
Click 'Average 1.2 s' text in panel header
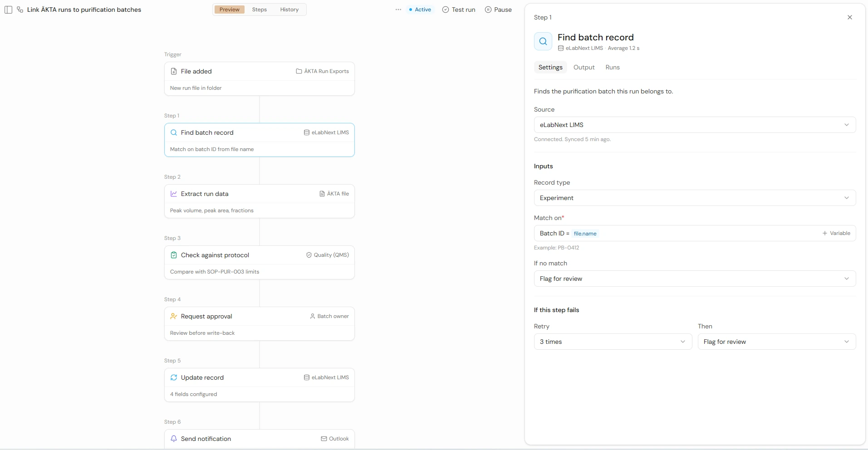[x=623, y=48]
